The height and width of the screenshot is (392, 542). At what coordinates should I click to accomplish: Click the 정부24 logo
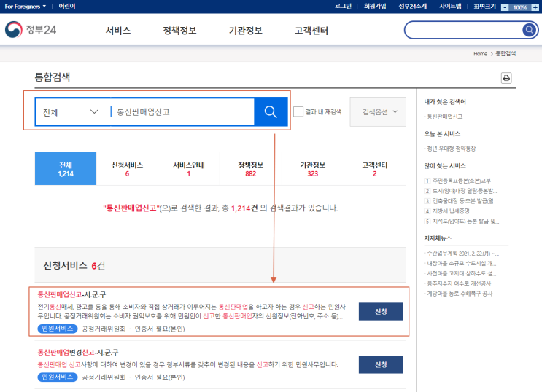click(x=31, y=30)
